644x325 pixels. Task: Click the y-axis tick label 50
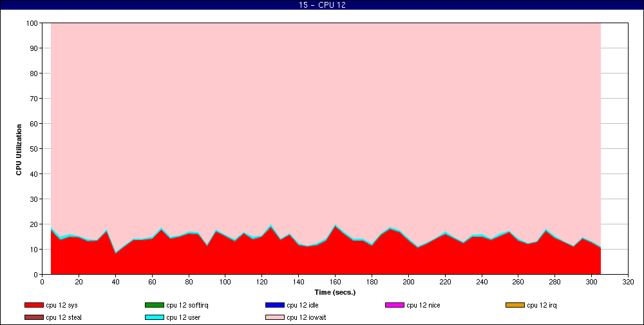click(34, 149)
